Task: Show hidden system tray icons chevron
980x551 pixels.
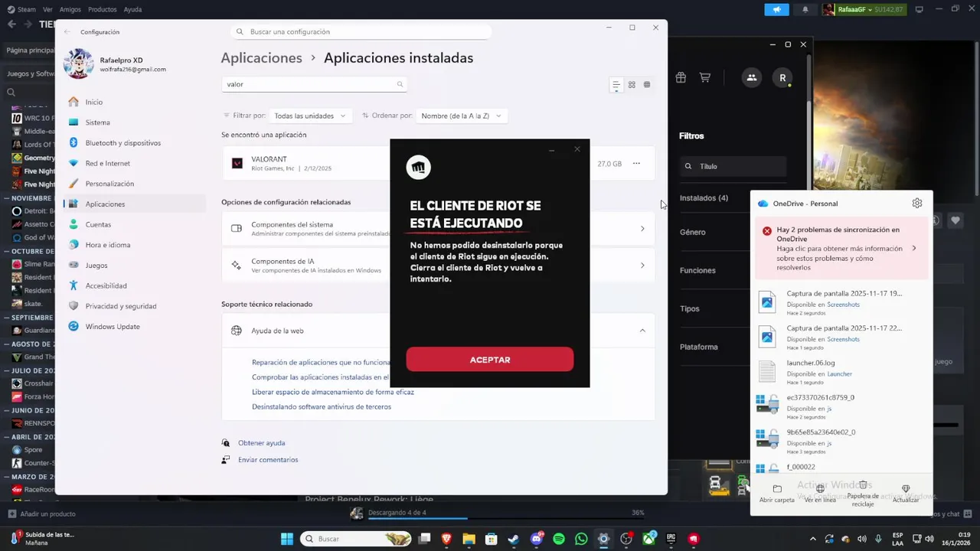Action: tap(812, 539)
